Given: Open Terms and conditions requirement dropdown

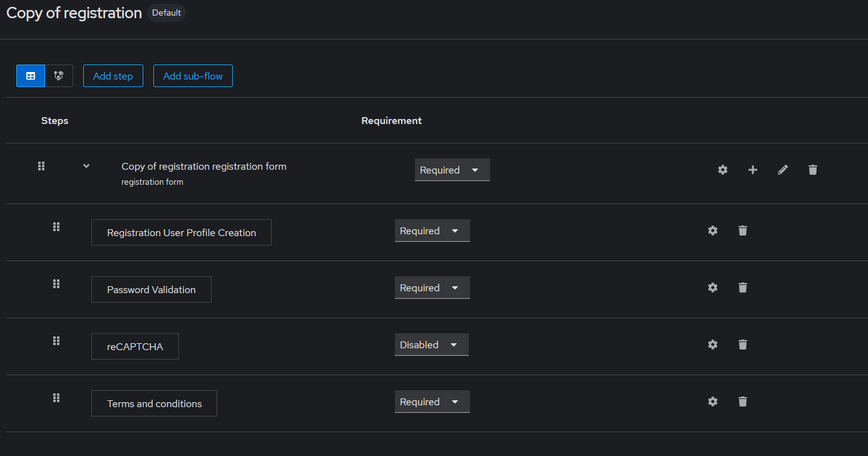Looking at the screenshot, I should coord(432,402).
